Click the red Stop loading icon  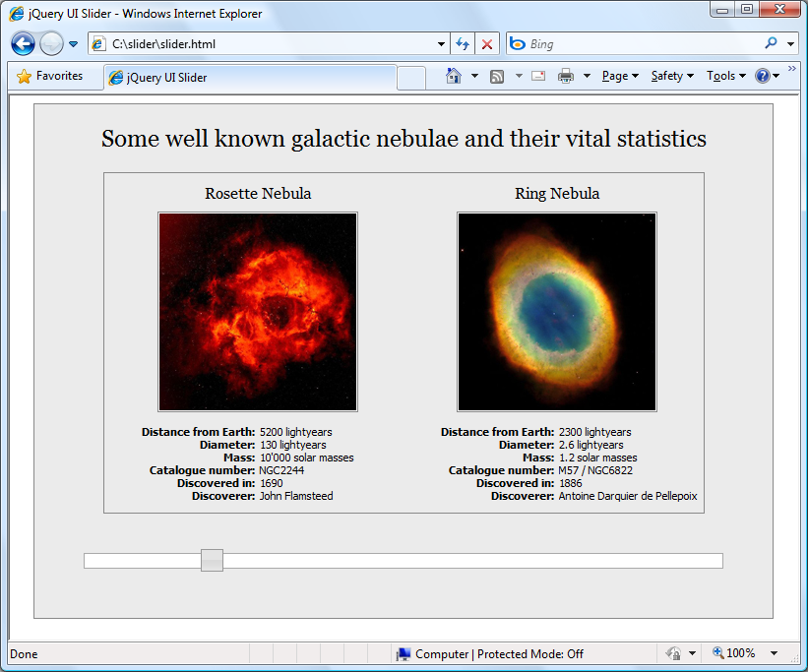click(486, 44)
